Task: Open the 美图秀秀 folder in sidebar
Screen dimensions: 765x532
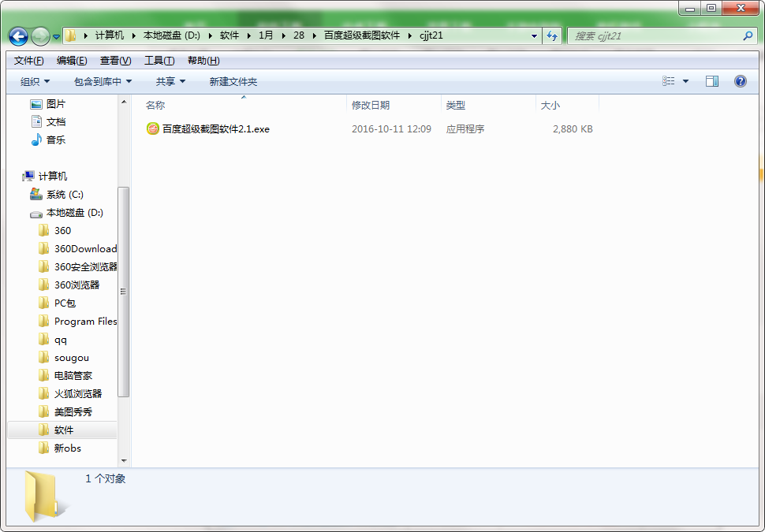Action: (65, 412)
